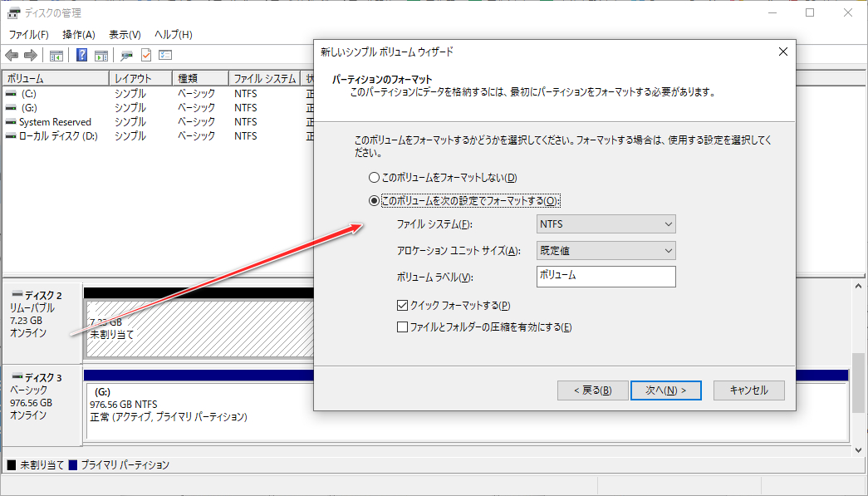The height and width of the screenshot is (496, 868).
Task: Click the ディスク 3 disk icon
Action: (17, 376)
